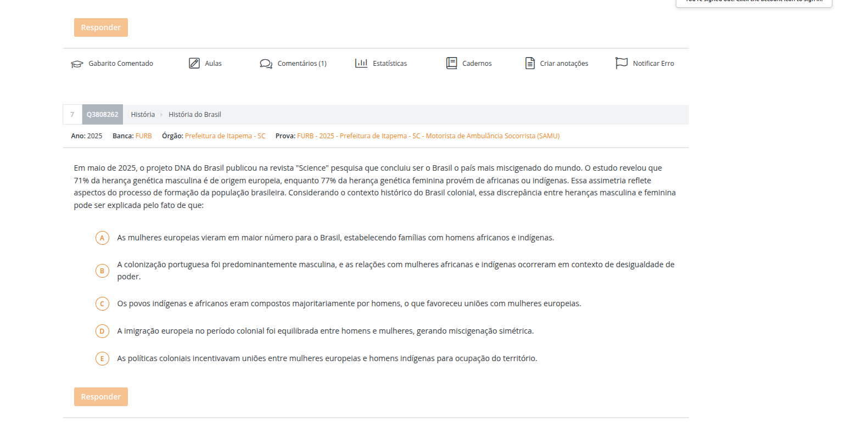868x422 pixels.
Task: Open the Motorista de Ambulância Socorrista prova link
Action: coord(428,136)
